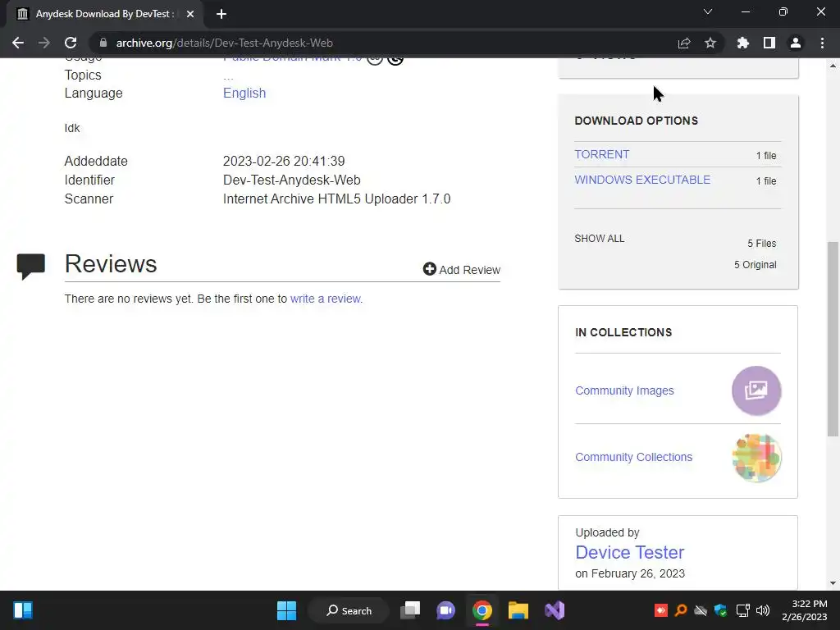
Task: Open Task View from the taskbar
Action: click(x=410, y=610)
